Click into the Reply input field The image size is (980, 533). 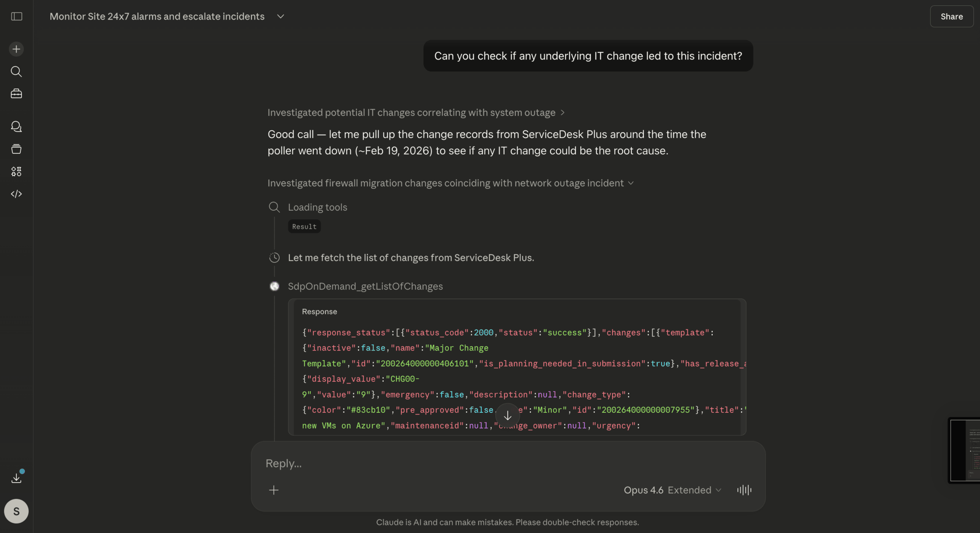(x=508, y=463)
